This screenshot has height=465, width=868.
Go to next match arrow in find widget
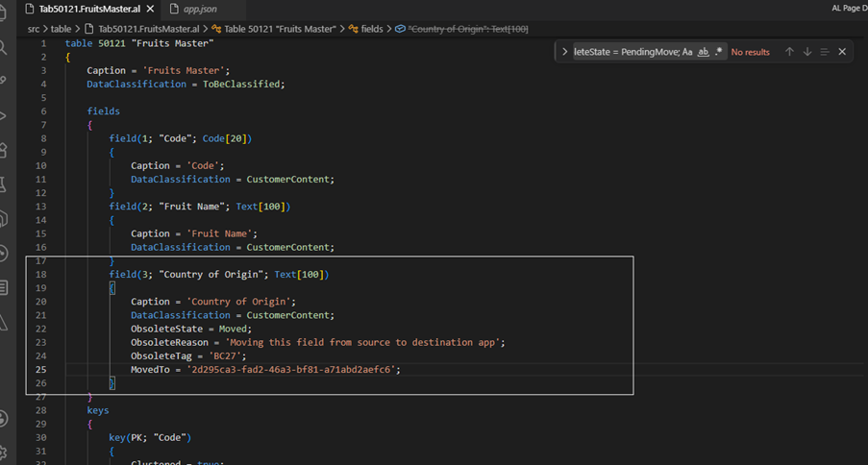click(807, 52)
